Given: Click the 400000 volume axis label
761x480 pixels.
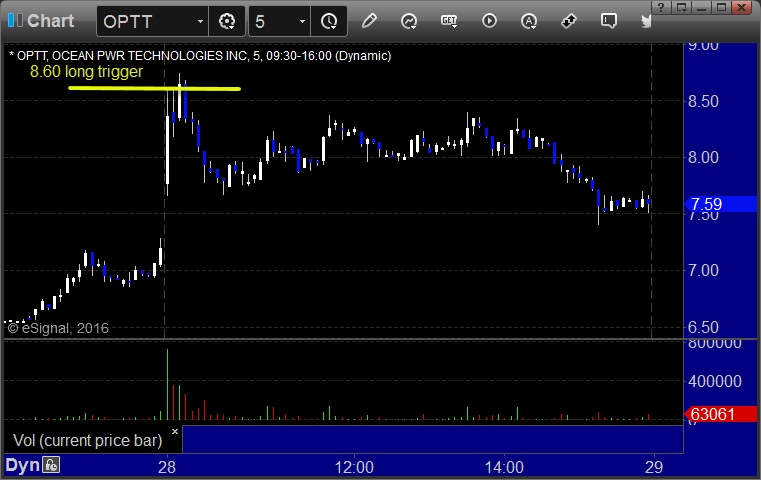Looking at the screenshot, I should coord(715,381).
